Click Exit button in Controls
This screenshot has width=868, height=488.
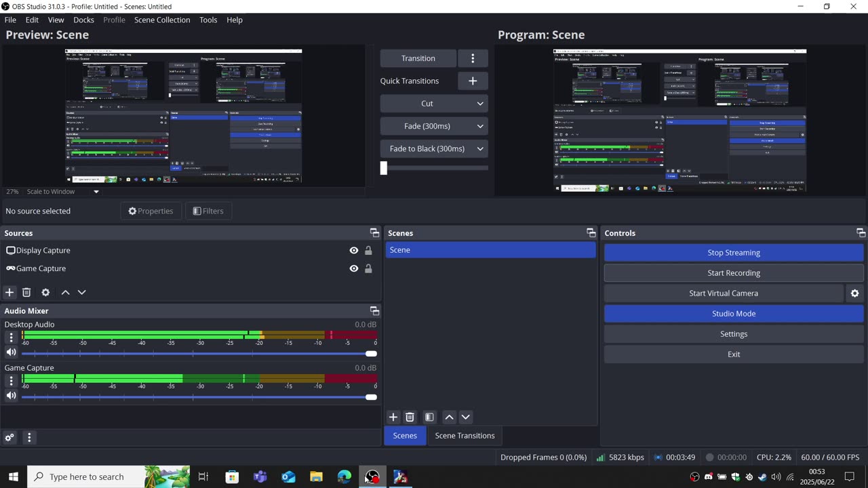[x=734, y=354]
